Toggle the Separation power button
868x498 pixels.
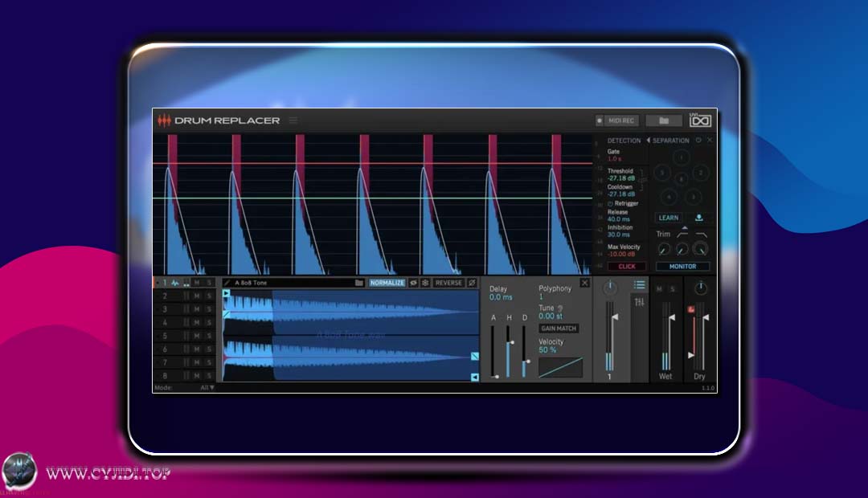698,141
